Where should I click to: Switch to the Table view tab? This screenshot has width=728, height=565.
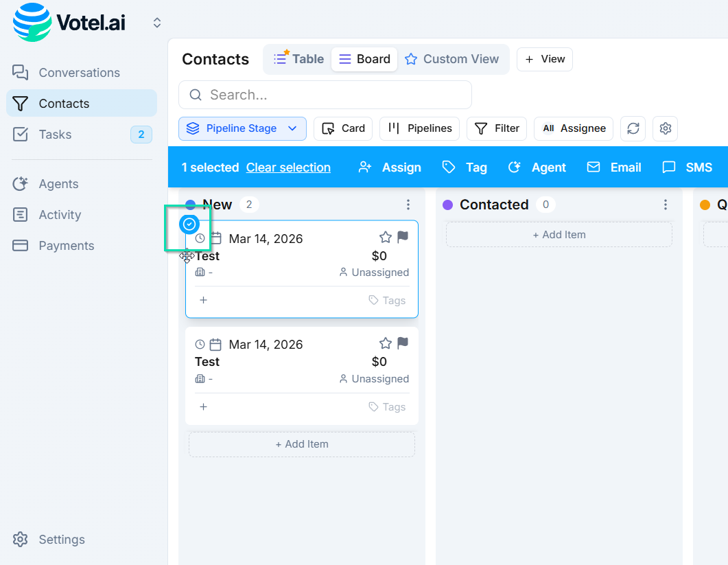[x=298, y=59]
